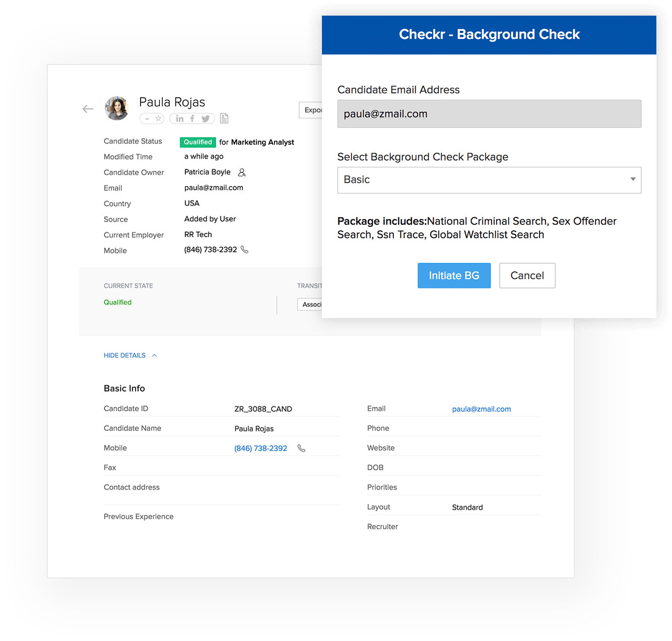
Task: Click the owner lookup icon beside Patricia Boyle
Action: (242, 172)
